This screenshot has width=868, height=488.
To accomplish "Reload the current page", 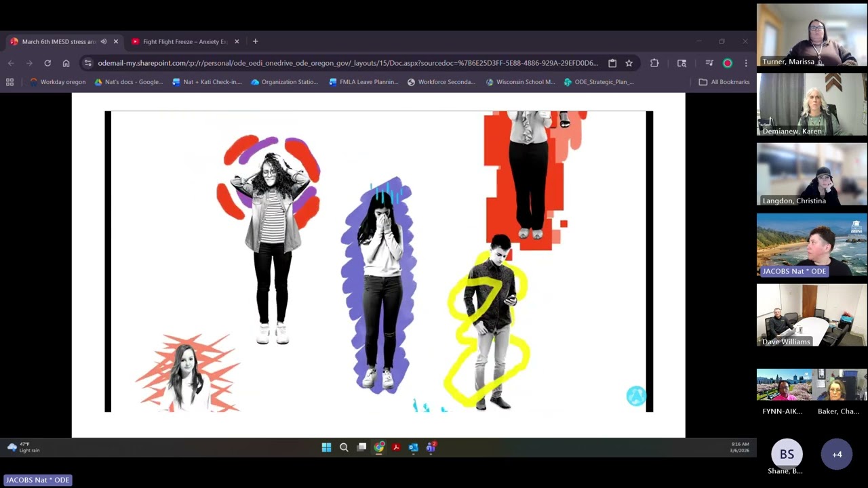I will tap(47, 63).
